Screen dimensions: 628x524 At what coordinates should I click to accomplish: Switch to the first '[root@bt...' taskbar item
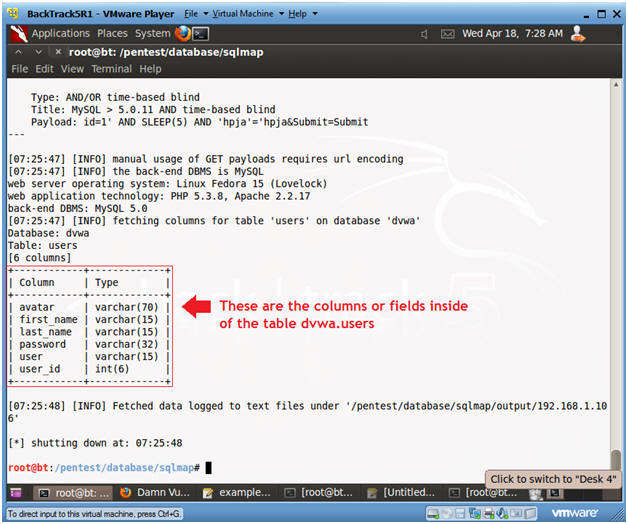point(319,493)
